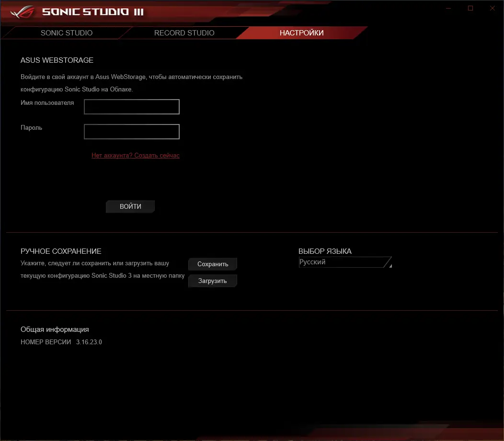The width and height of the screenshot is (504, 441).
Task: Click the ASUS WEBSTORAGE heading
Action: [x=57, y=60]
